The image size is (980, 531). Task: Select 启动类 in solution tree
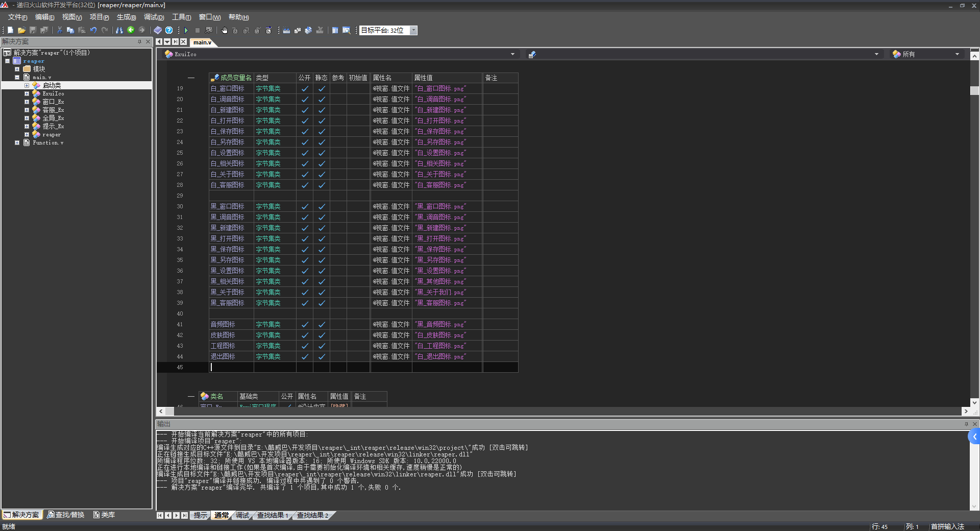coord(52,85)
